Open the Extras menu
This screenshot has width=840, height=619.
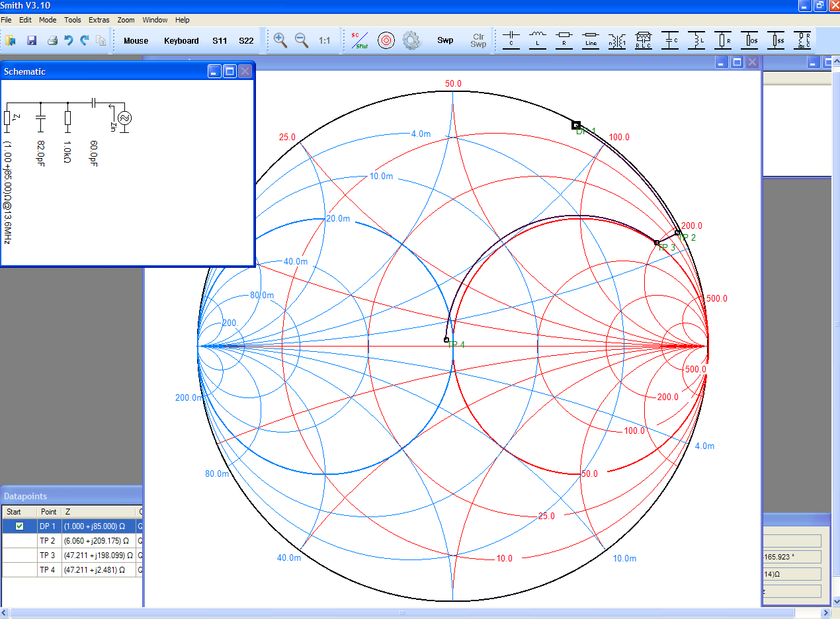tap(99, 21)
